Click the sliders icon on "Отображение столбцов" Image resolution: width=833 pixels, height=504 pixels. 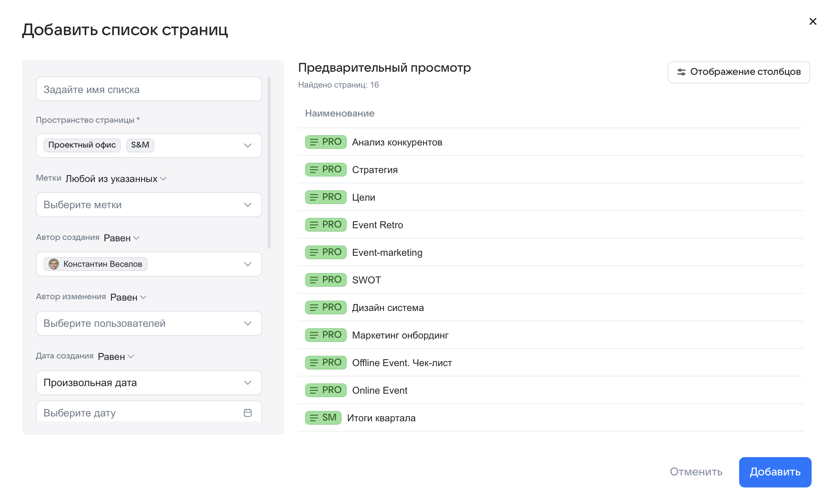point(680,72)
